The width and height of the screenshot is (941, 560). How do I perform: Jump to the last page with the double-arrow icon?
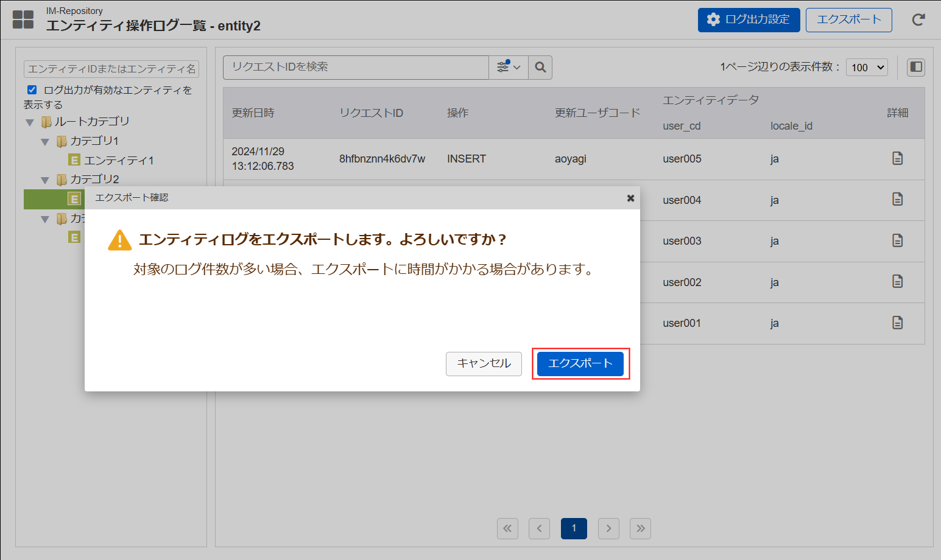click(640, 528)
